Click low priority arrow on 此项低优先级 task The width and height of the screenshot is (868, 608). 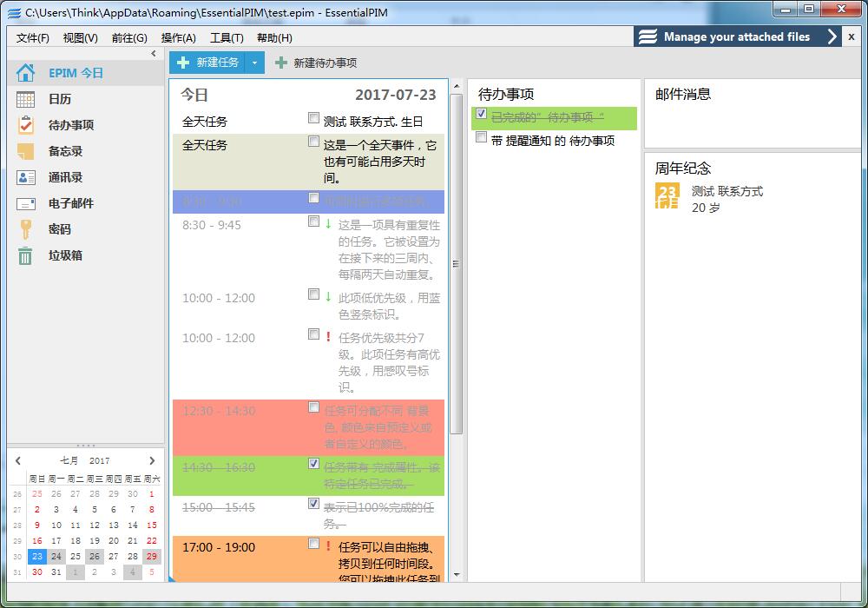pyautogui.click(x=328, y=297)
